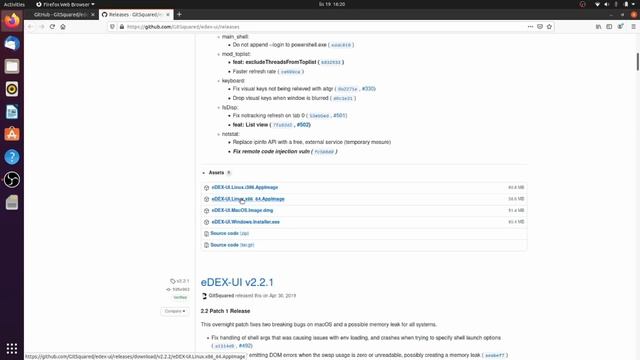Save page to Pocket
This screenshot has width=640, height=360.
[x=540, y=27]
